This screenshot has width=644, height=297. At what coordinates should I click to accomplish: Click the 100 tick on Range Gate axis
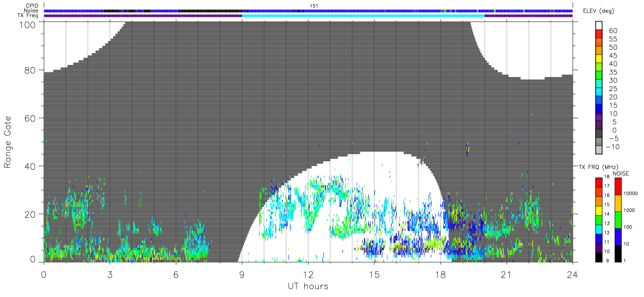(x=28, y=25)
